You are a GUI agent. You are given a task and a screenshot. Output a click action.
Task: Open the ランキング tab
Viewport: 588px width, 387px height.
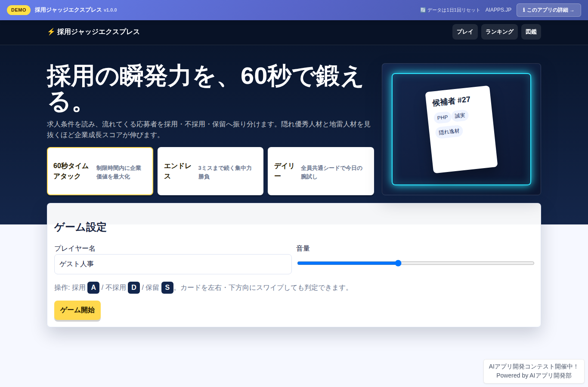pyautogui.click(x=499, y=32)
